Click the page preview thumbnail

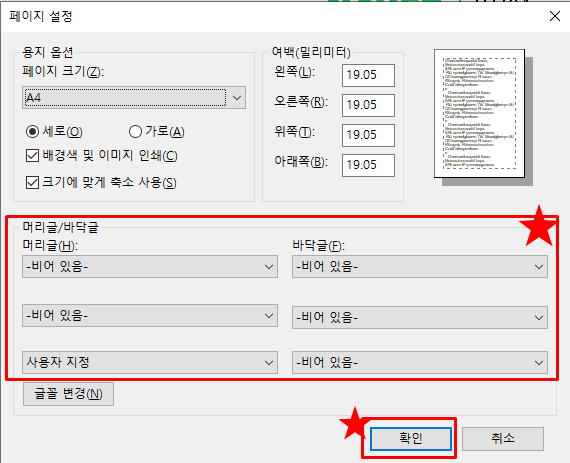[x=479, y=113]
